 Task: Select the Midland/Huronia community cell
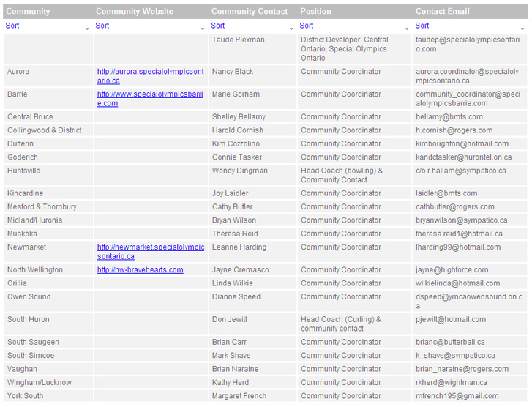tap(48, 220)
